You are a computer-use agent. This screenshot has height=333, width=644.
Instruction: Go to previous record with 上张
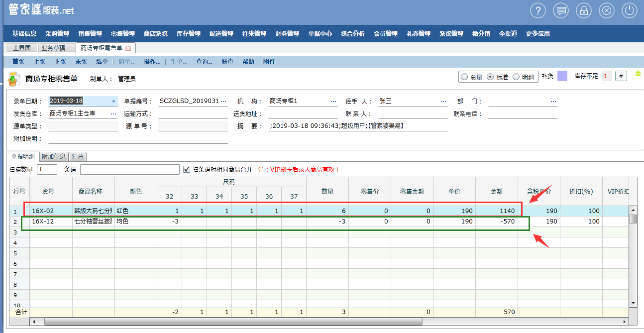coord(39,62)
